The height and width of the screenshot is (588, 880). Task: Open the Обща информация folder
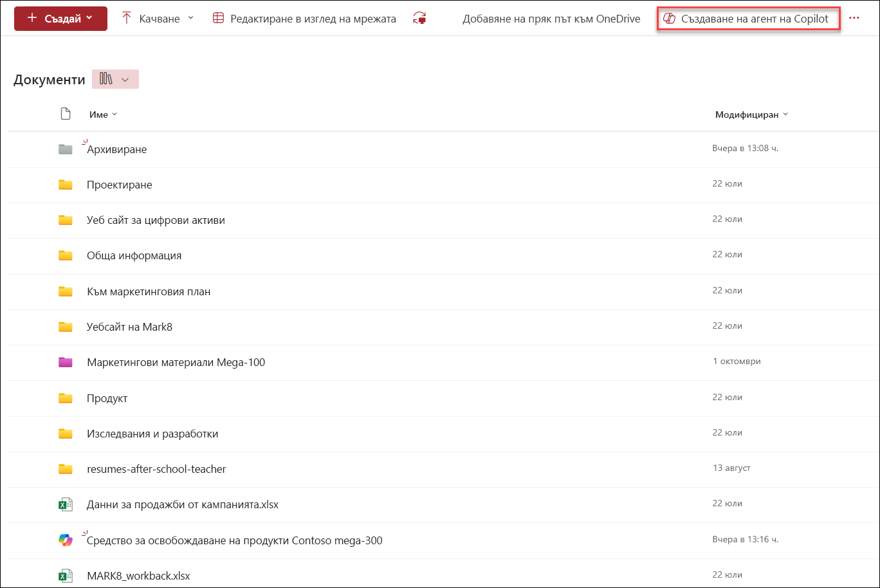134,255
